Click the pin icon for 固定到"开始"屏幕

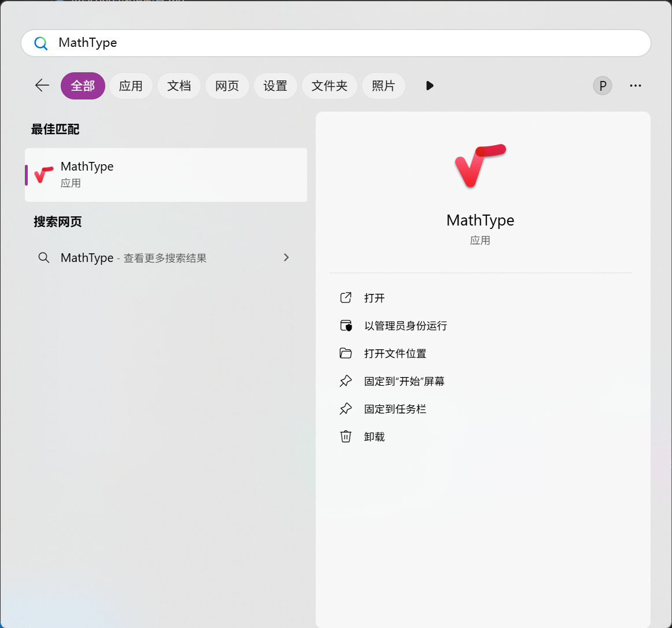pyautogui.click(x=346, y=381)
